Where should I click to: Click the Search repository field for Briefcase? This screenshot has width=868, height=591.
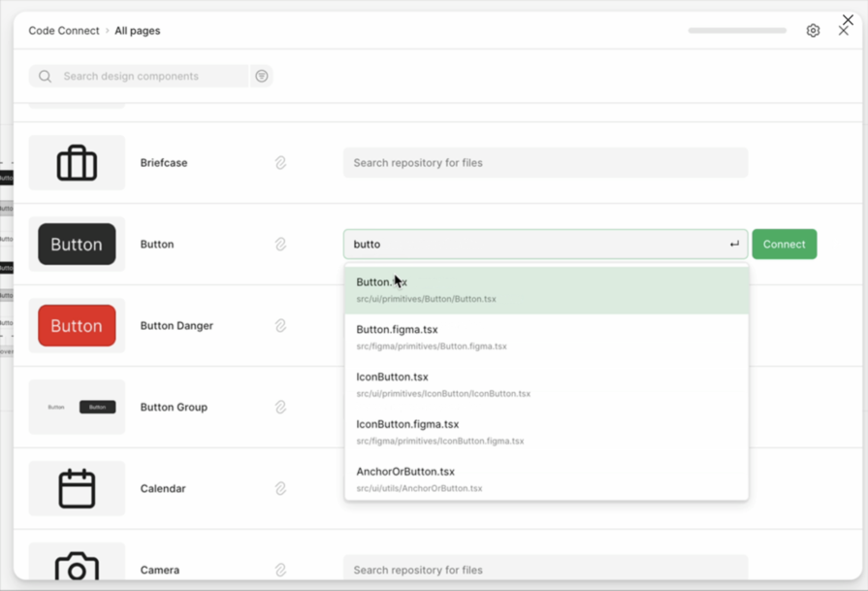[x=545, y=162]
